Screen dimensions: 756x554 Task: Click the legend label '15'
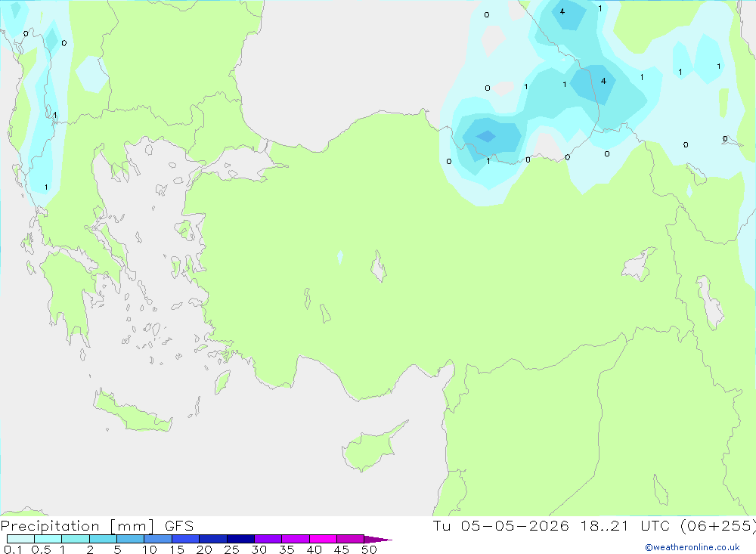177,549
